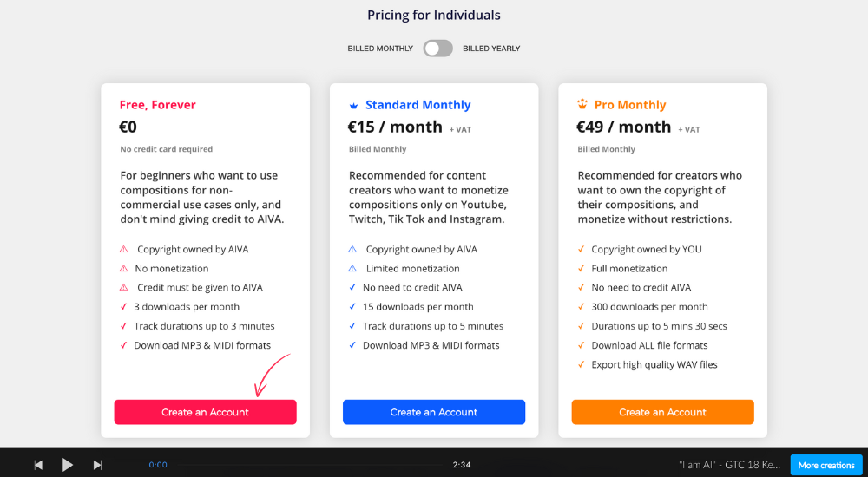
Task: Create a Pro Monthly account
Action: (x=662, y=412)
